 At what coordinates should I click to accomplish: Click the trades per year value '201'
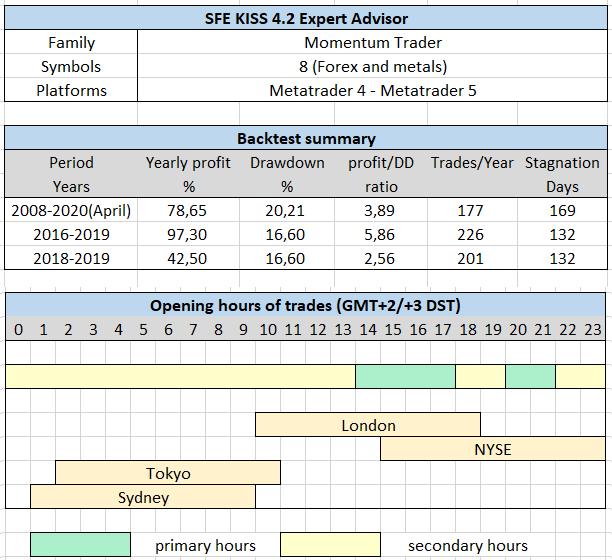(472, 258)
